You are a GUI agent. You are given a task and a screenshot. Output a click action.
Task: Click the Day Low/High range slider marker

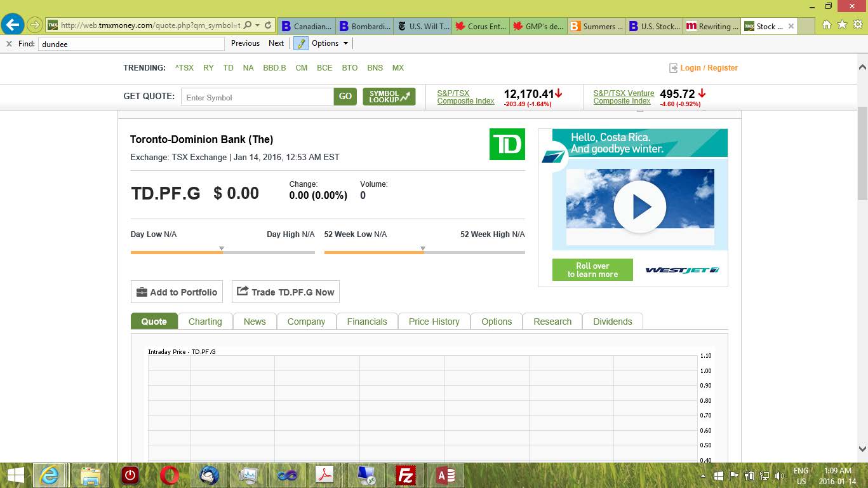222,248
